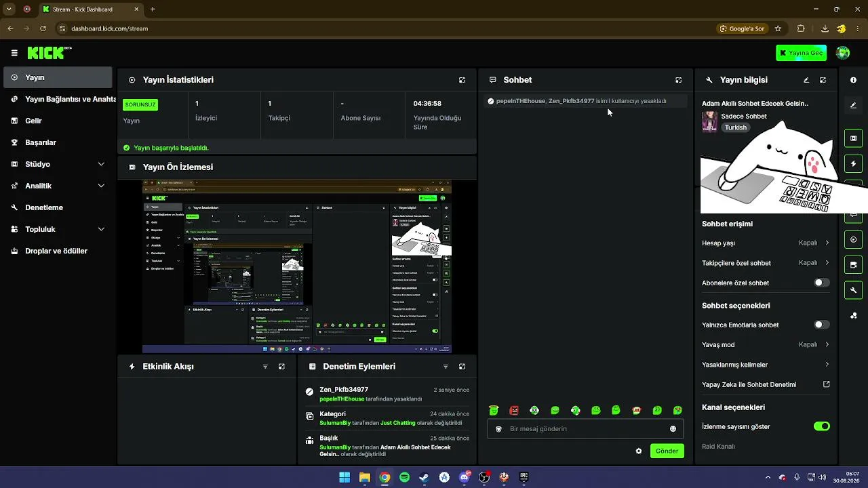Open chat settings gear next to Gönder
The height and width of the screenshot is (488, 868).
tap(638, 451)
